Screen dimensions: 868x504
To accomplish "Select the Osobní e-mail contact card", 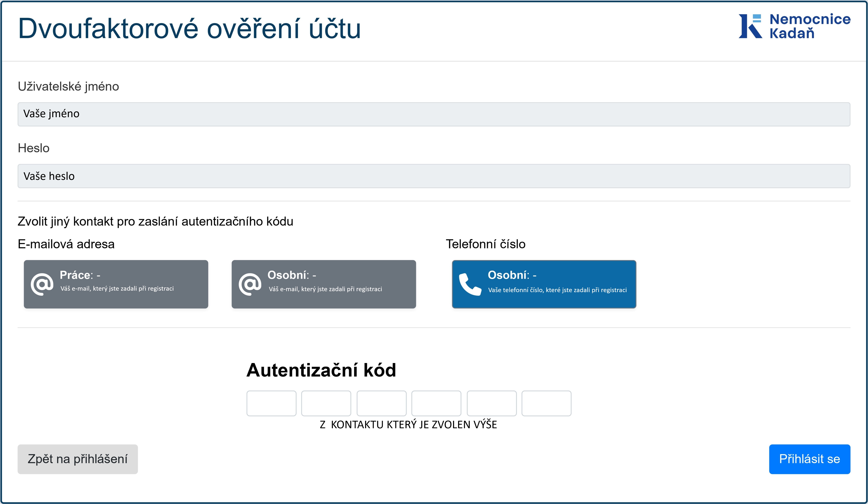I will 324,284.
